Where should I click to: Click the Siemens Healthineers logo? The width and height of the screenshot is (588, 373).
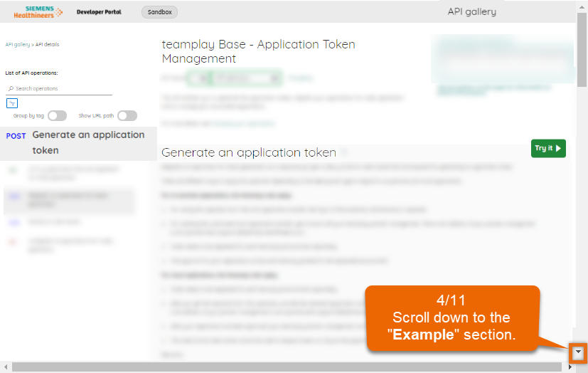tap(38, 12)
